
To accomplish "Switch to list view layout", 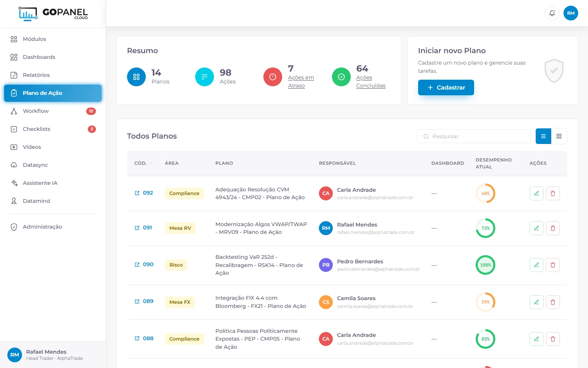I will pos(543,136).
